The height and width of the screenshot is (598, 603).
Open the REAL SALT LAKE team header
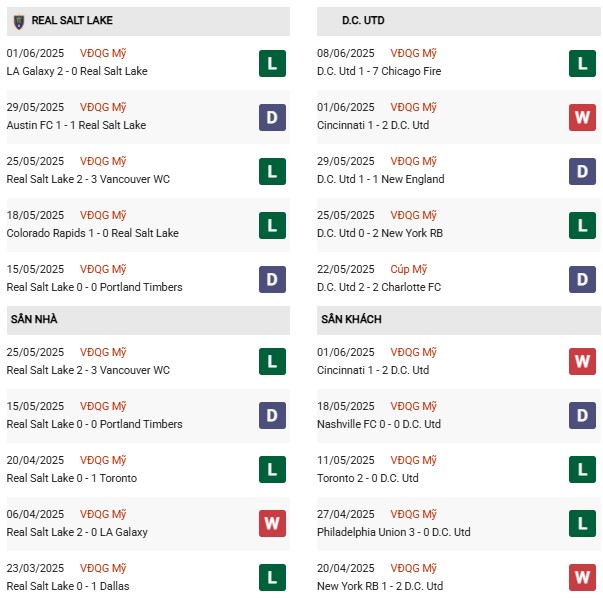point(72,21)
